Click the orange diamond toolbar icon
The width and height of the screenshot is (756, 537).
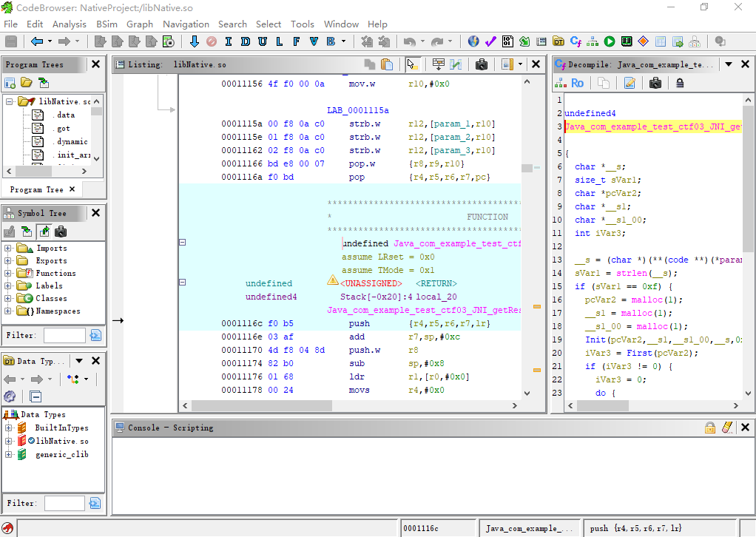pos(643,41)
